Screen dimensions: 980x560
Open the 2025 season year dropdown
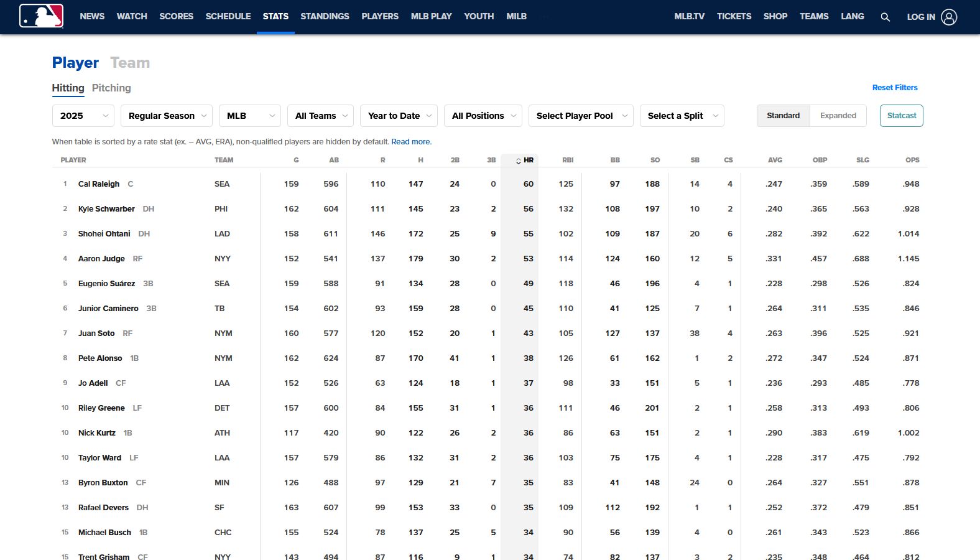83,116
